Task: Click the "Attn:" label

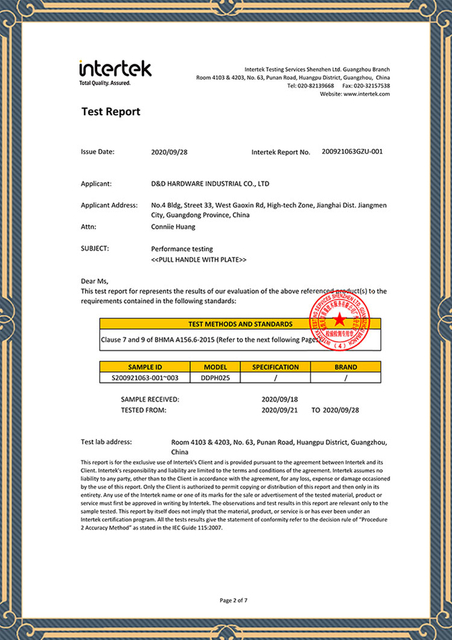Action: pos(88,227)
